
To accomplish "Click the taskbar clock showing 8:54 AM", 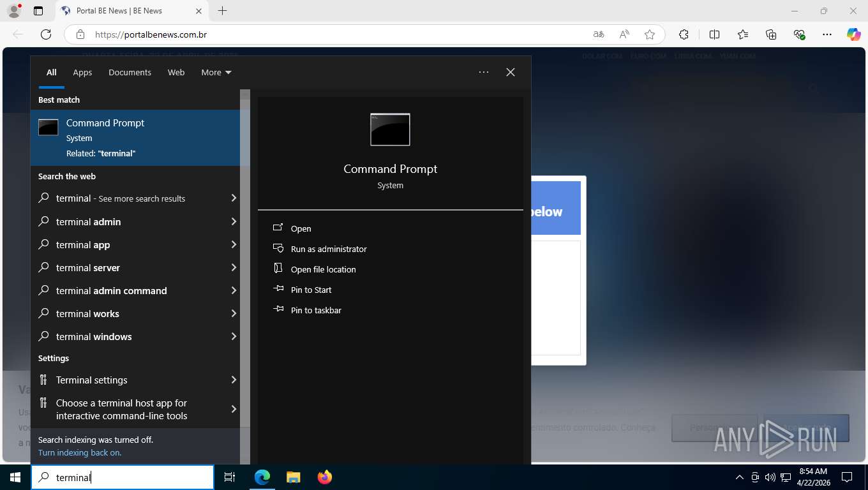I will (x=813, y=477).
